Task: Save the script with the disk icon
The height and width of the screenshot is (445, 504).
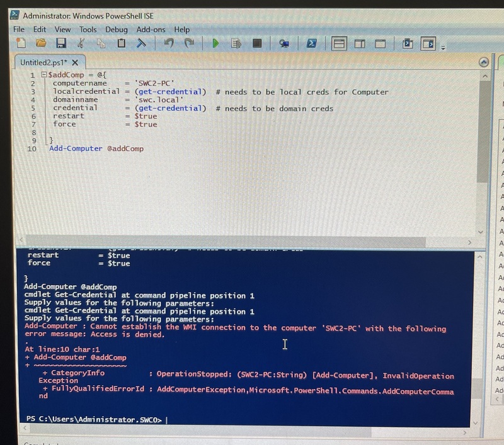Action: click(x=60, y=44)
